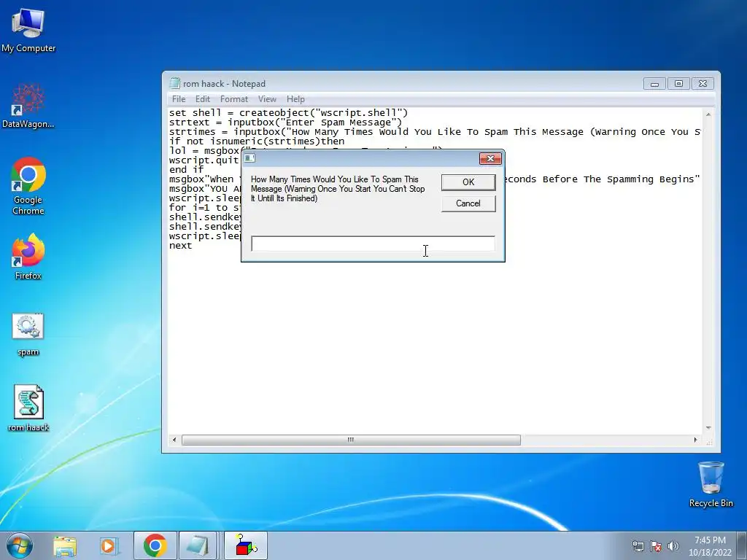Open Windows Media Player from taskbar
The width and height of the screenshot is (747, 560).
(x=109, y=545)
